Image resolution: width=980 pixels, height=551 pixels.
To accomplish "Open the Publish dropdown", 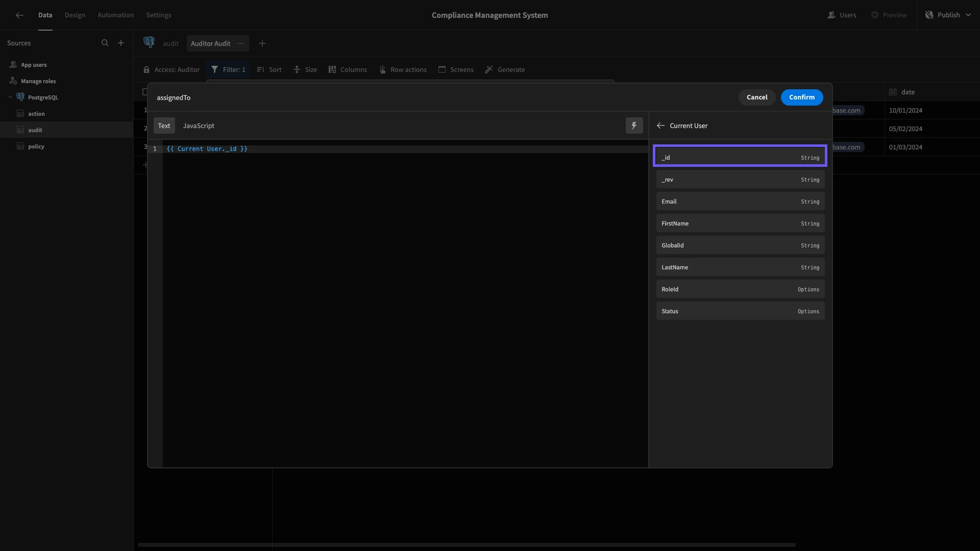I will (948, 15).
